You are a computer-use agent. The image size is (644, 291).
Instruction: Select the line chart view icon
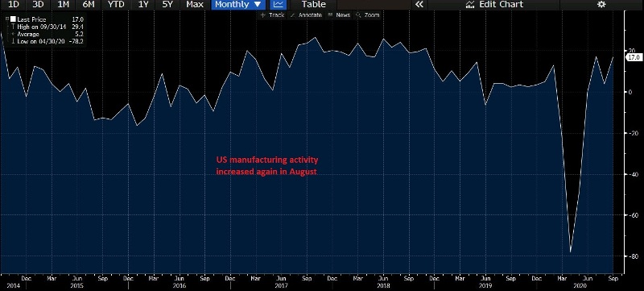279,5
